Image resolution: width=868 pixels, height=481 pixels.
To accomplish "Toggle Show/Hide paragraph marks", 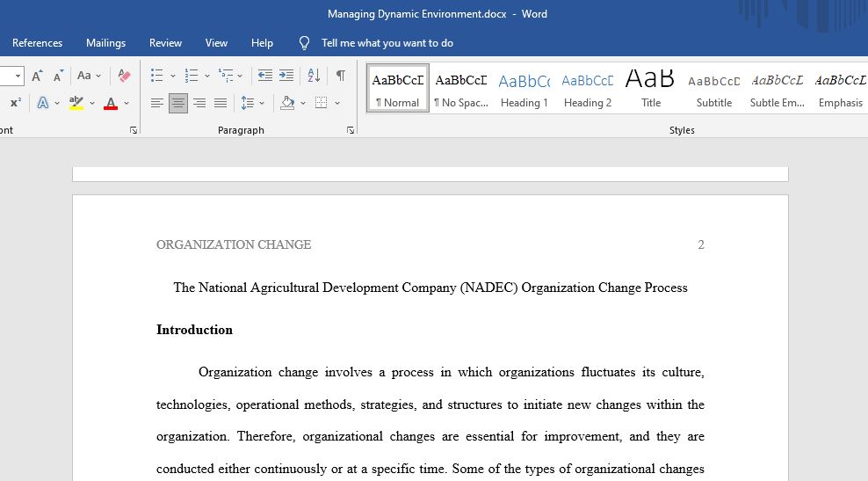I will coord(341,76).
